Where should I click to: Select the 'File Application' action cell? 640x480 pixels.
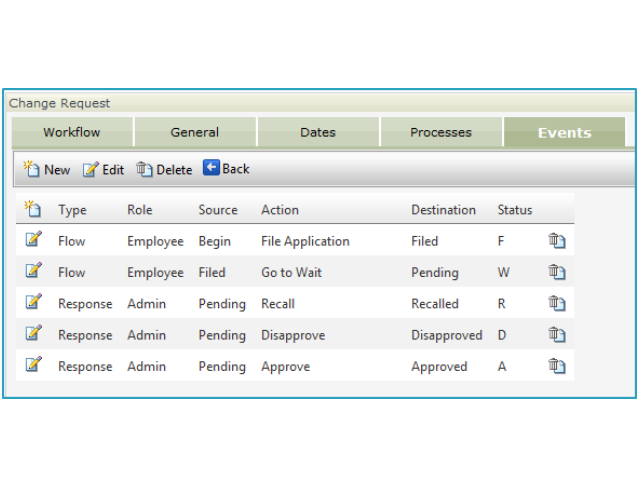point(305,241)
